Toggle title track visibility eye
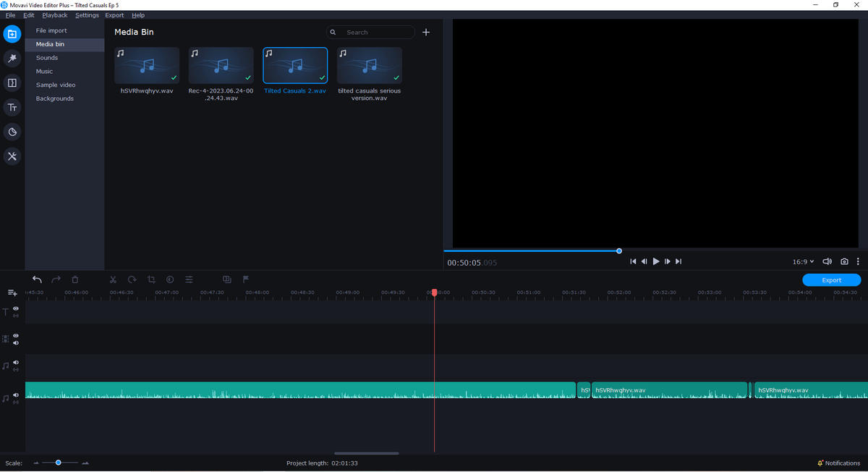The height and width of the screenshot is (472, 868). point(16,309)
